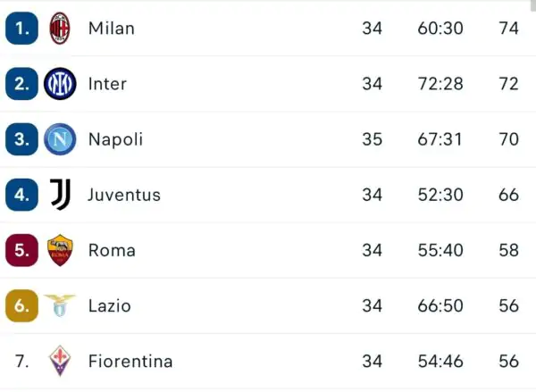This screenshot has width=536, height=392.
Task: Click the Fiorentina club crest
Action: (60, 361)
